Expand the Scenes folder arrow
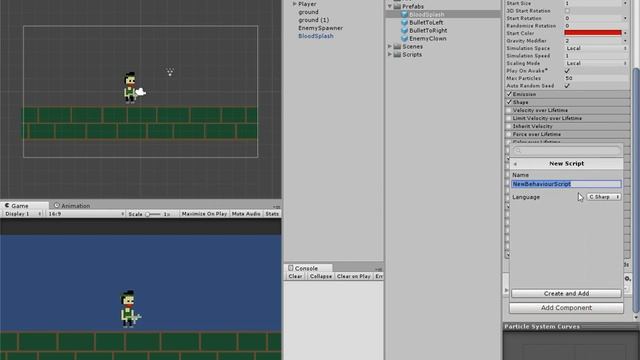Viewport: 640px width, 360px height. [x=390, y=47]
